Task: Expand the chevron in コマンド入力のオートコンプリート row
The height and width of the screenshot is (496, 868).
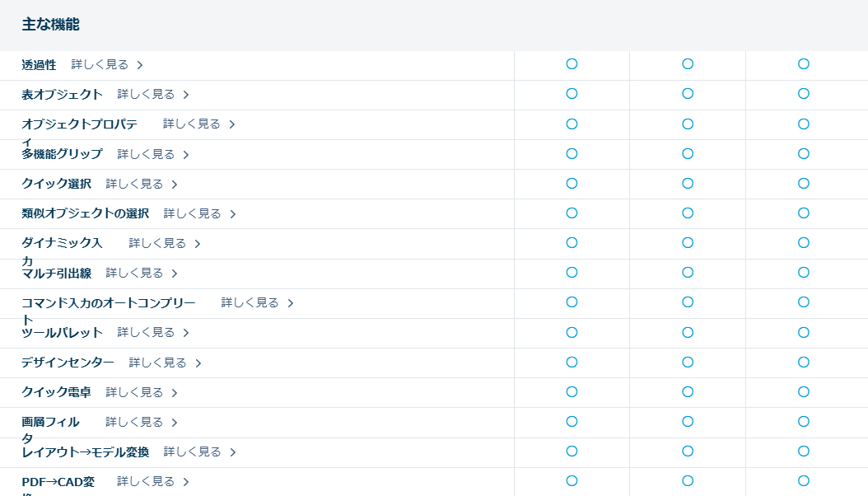Action: pos(291,303)
